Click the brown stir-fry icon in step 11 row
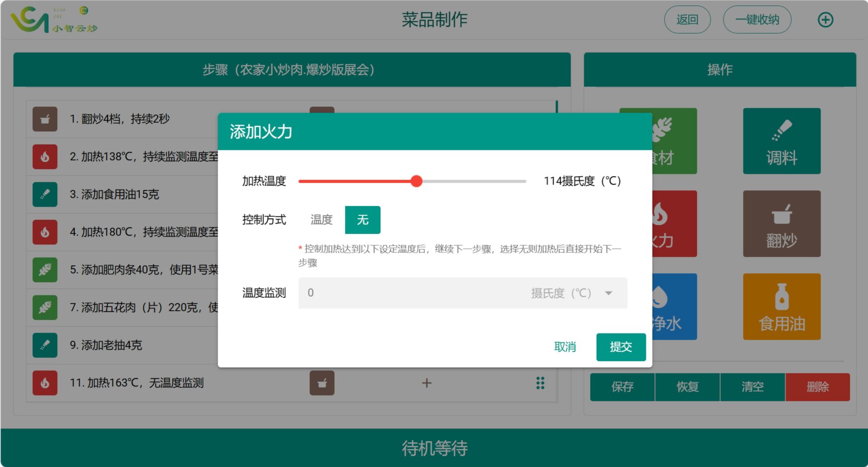Image resolution: width=868 pixels, height=467 pixels. tap(322, 383)
